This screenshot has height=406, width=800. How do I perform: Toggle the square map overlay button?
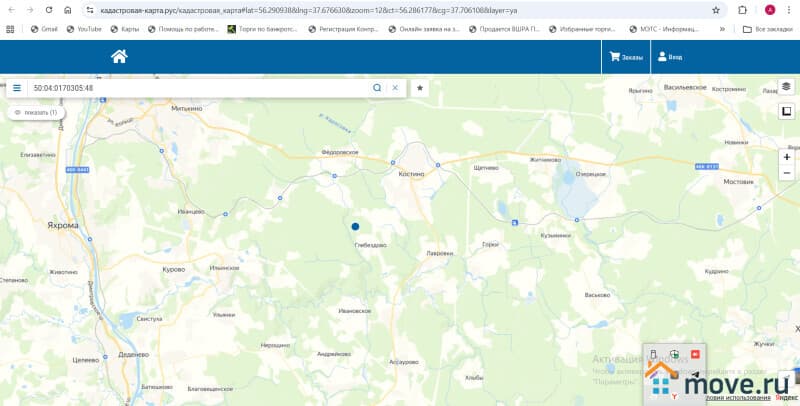(x=786, y=112)
